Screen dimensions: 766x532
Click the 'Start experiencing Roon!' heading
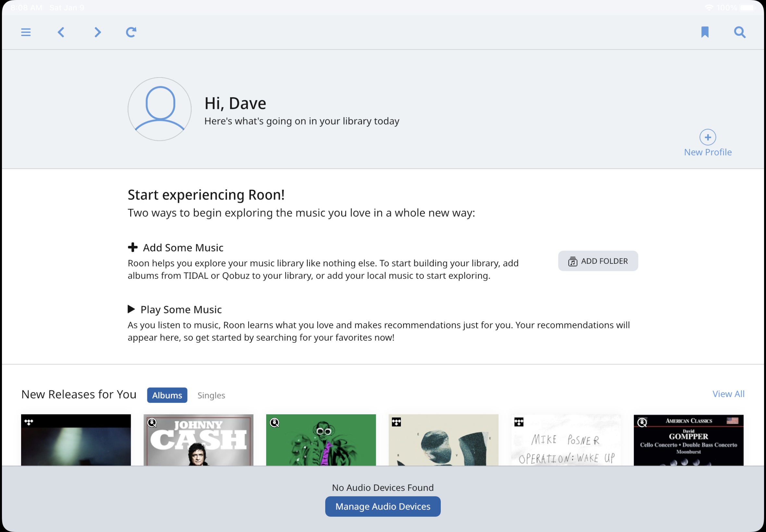[x=206, y=195]
